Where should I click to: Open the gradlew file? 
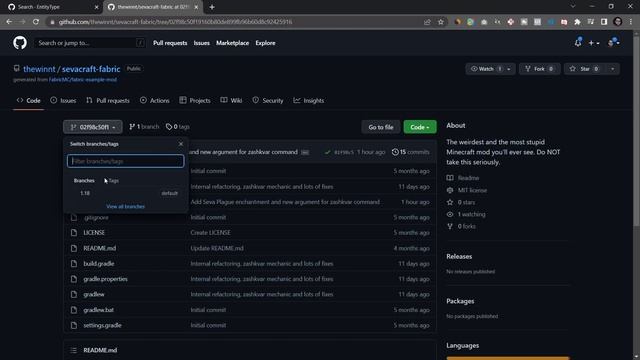(x=94, y=294)
